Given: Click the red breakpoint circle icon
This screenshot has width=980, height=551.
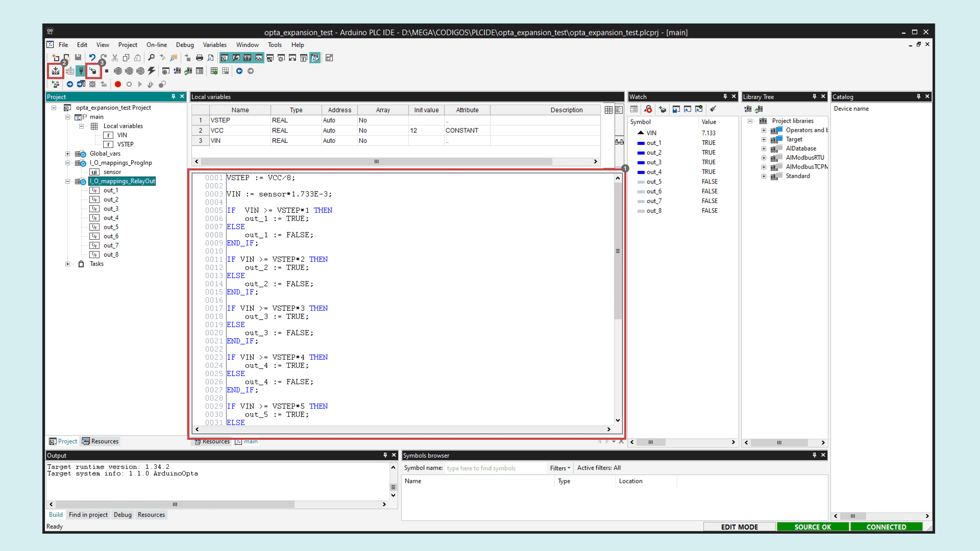Looking at the screenshot, I should coord(117,84).
